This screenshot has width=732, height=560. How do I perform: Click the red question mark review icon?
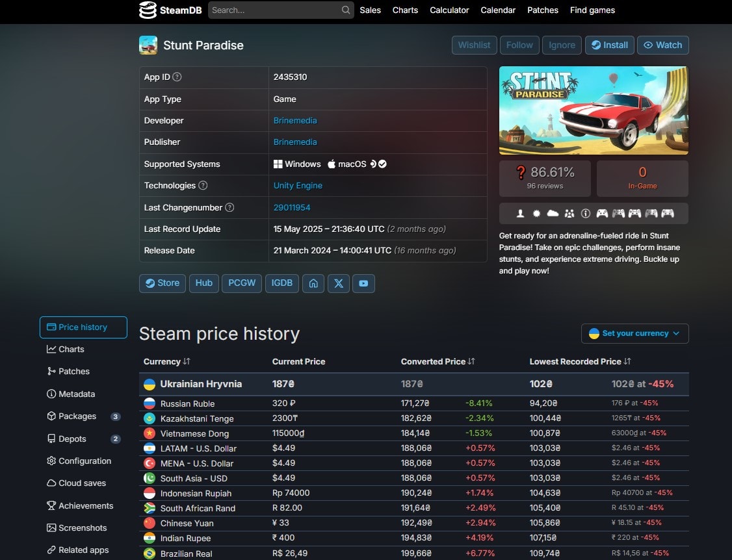[x=521, y=172]
